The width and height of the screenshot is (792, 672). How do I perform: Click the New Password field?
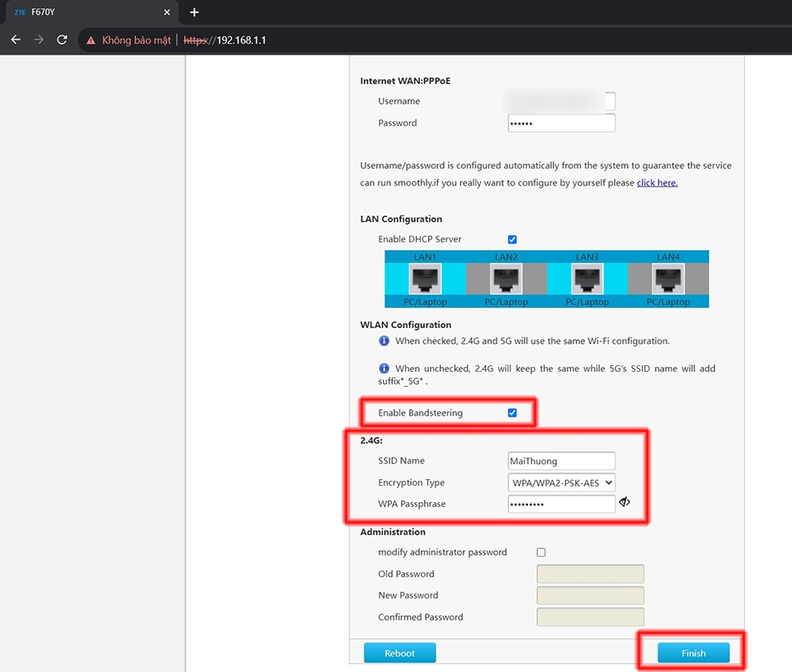[x=590, y=595]
